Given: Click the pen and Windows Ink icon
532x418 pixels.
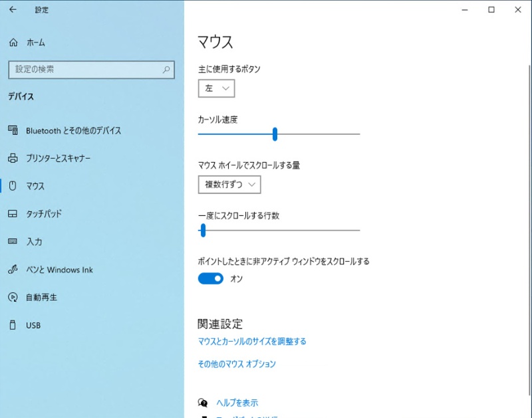Looking at the screenshot, I should 12,270.
